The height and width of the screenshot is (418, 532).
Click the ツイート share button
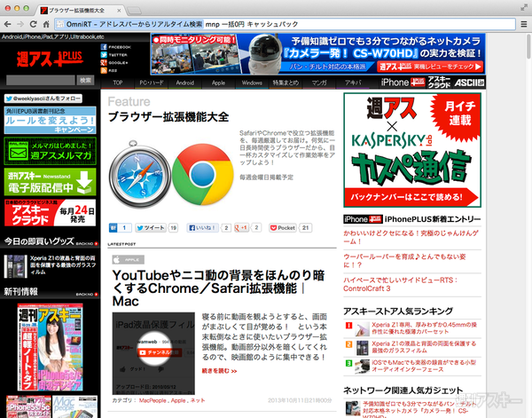151,228
